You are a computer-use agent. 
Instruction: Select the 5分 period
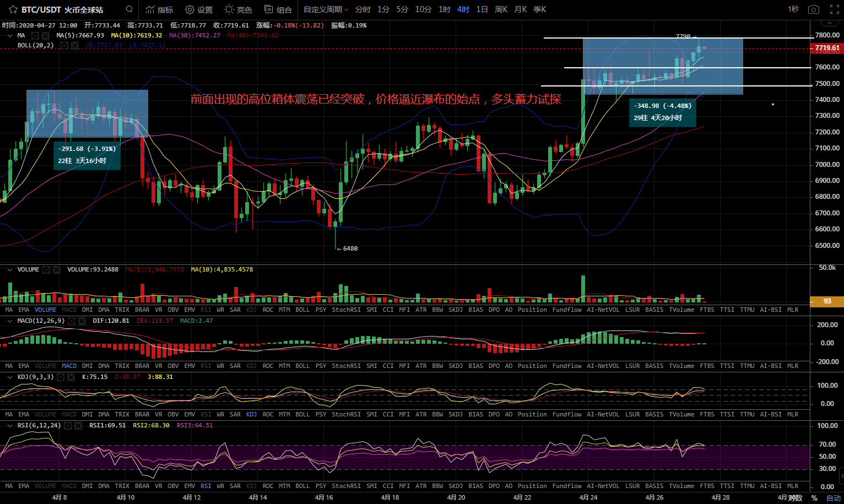click(402, 9)
